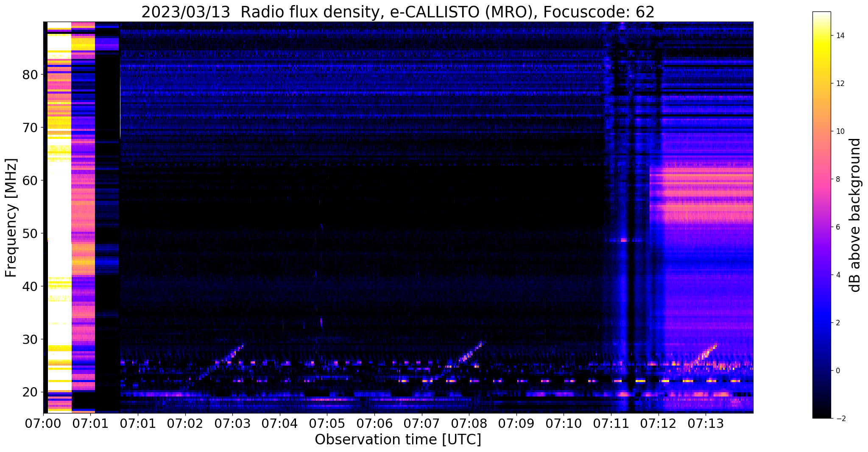This screenshot has height=452, width=868.
Task: Click the 'dB above background' colorbar label
Action: (x=855, y=215)
